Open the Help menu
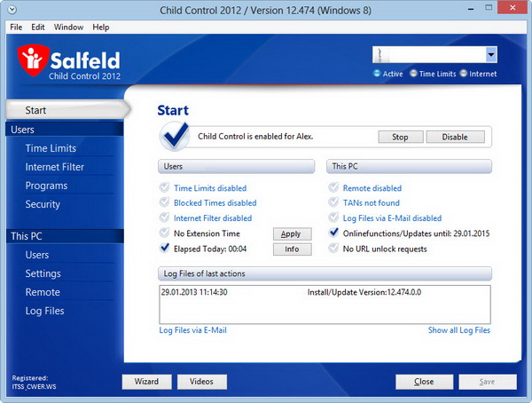 (x=101, y=28)
